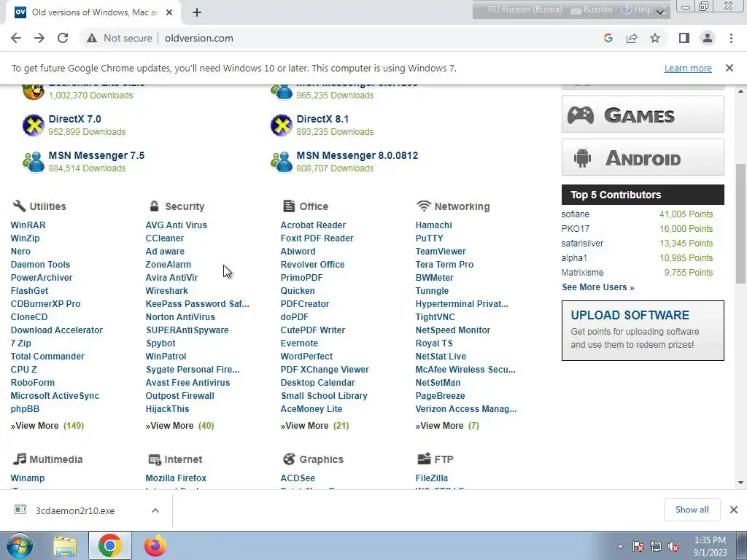This screenshot has height=560, width=747.
Task: Open the side panel icon
Action: 684,38
